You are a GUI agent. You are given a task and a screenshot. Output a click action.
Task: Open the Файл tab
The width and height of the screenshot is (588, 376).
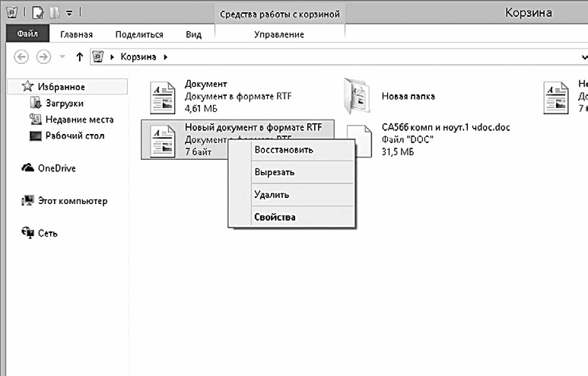27,33
